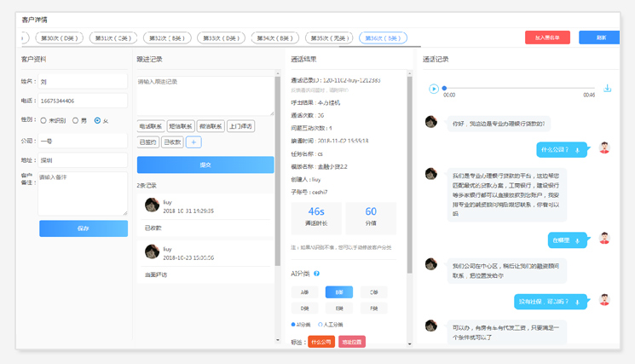This screenshot has height=364, width=635.
Task: Click the 46s call duration card
Action: tap(316, 218)
